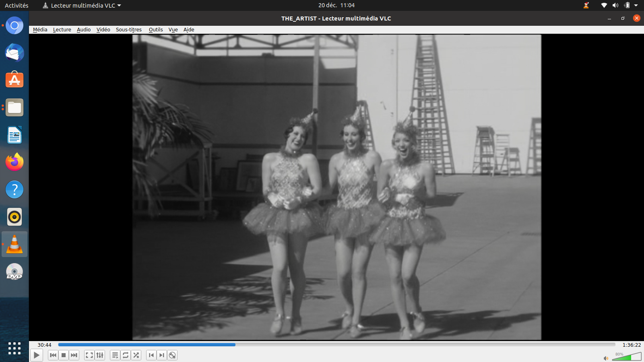Show the playlist view

click(115, 355)
